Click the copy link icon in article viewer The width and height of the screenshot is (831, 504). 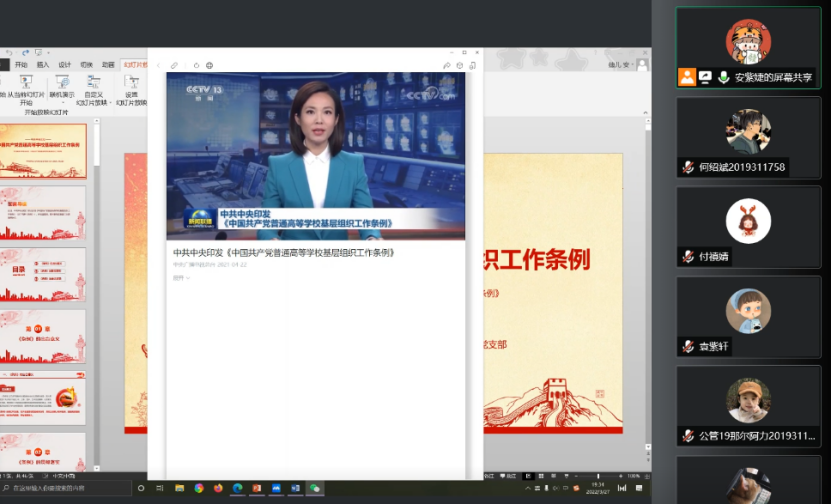[x=174, y=66]
